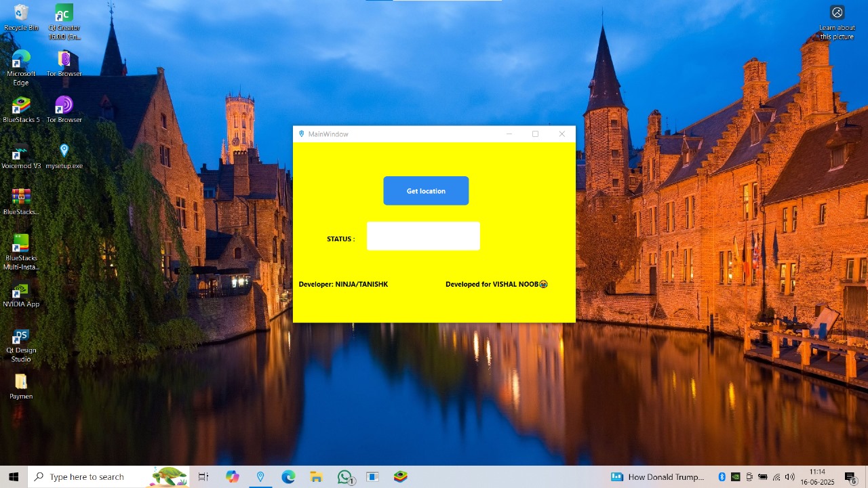Image resolution: width=868 pixels, height=488 pixels.
Task: Open WhatsApp from the taskbar
Action: 344,476
